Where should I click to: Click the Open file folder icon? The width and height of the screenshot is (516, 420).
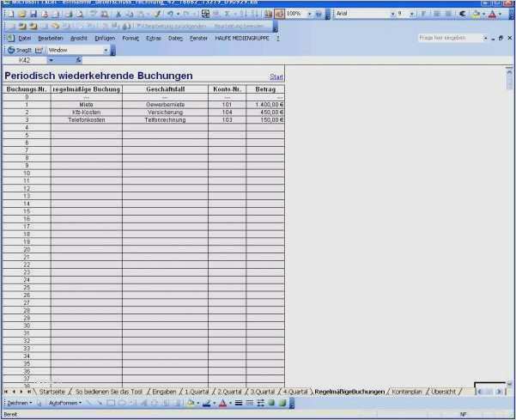(x=22, y=14)
